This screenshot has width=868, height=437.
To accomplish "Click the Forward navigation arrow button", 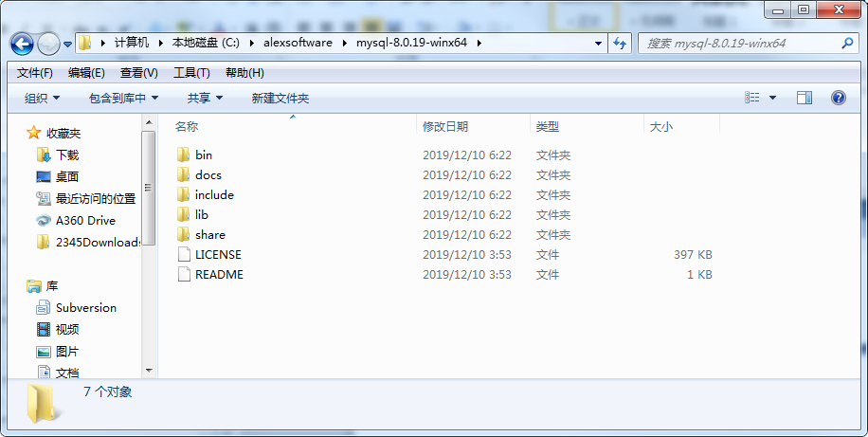I will point(48,44).
